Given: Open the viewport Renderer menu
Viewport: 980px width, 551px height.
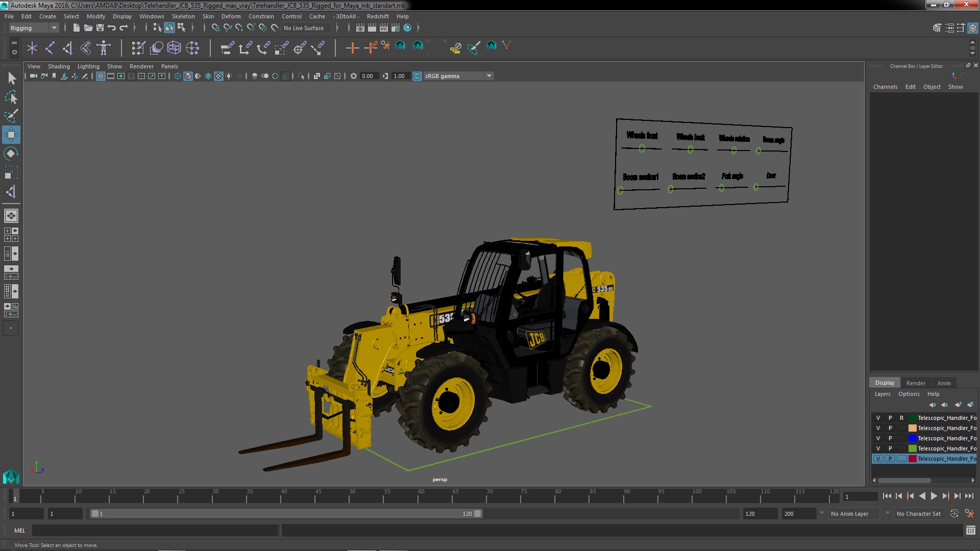Looking at the screenshot, I should [141, 66].
